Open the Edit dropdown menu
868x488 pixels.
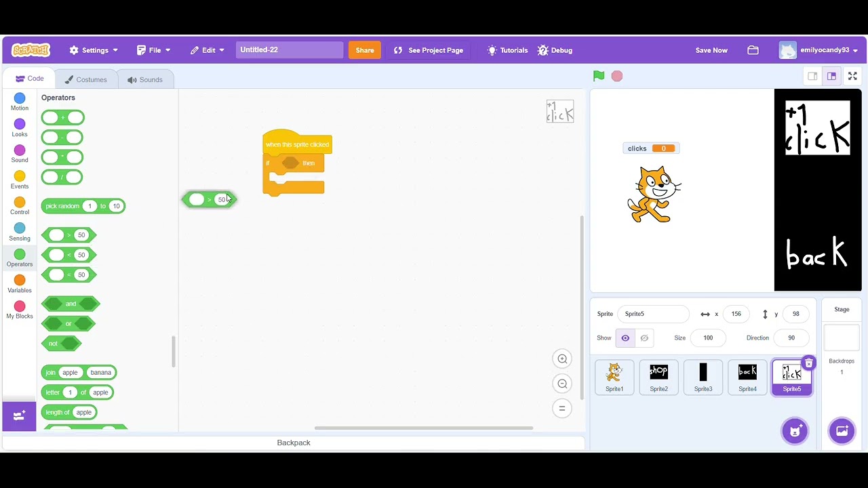pyautogui.click(x=208, y=50)
